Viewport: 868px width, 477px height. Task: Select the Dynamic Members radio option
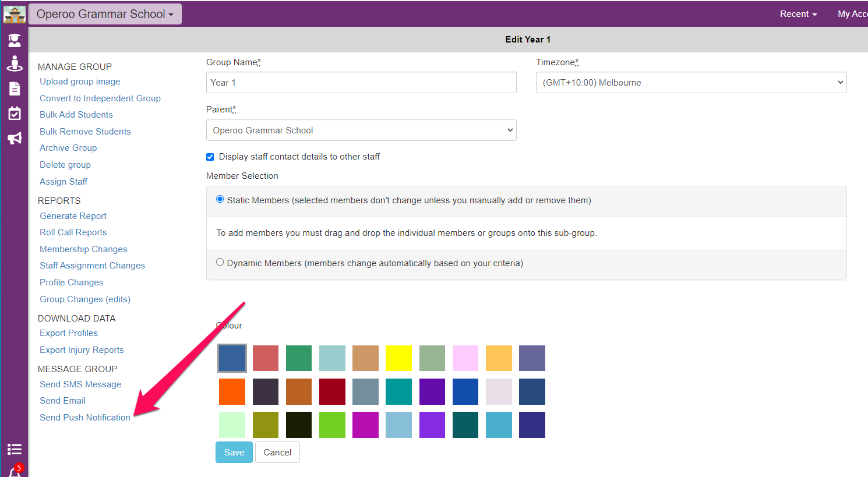220,262
